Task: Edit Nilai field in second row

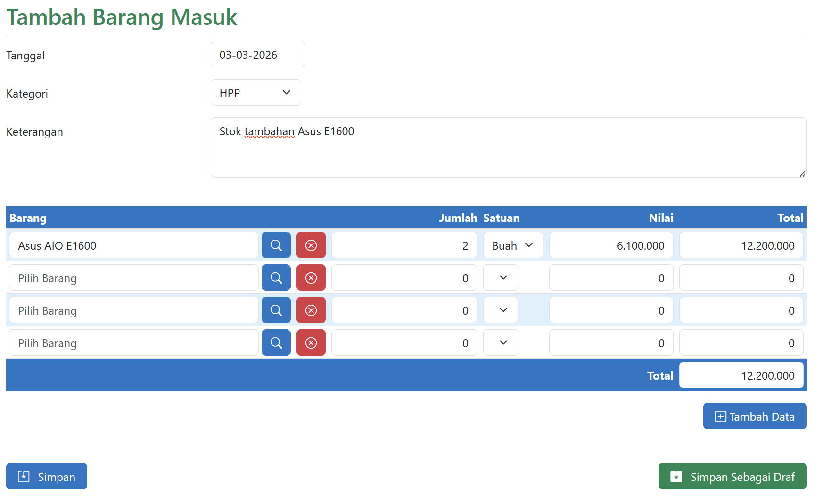Action: tap(611, 277)
